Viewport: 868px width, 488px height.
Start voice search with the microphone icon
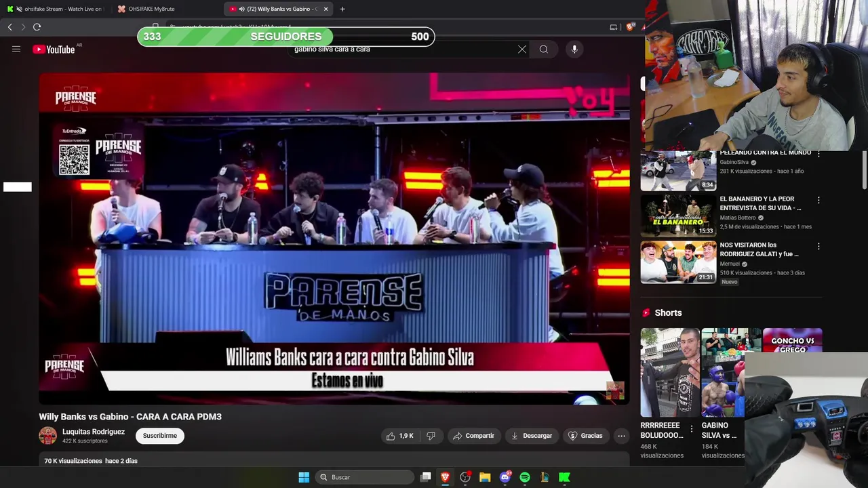(574, 49)
